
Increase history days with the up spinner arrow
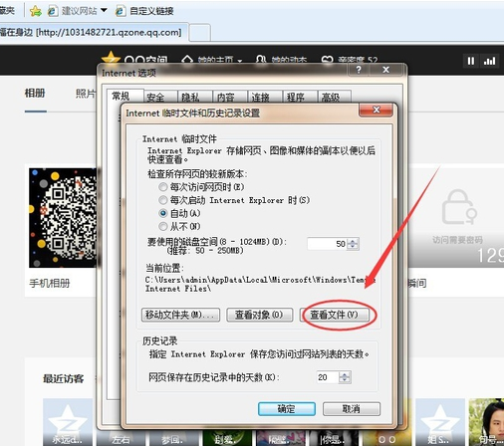(x=345, y=374)
